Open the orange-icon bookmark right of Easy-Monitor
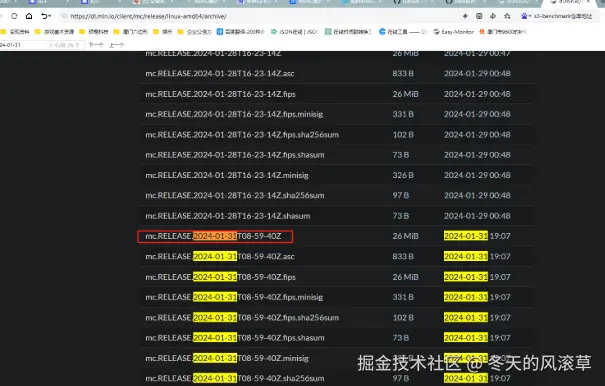 503,32
